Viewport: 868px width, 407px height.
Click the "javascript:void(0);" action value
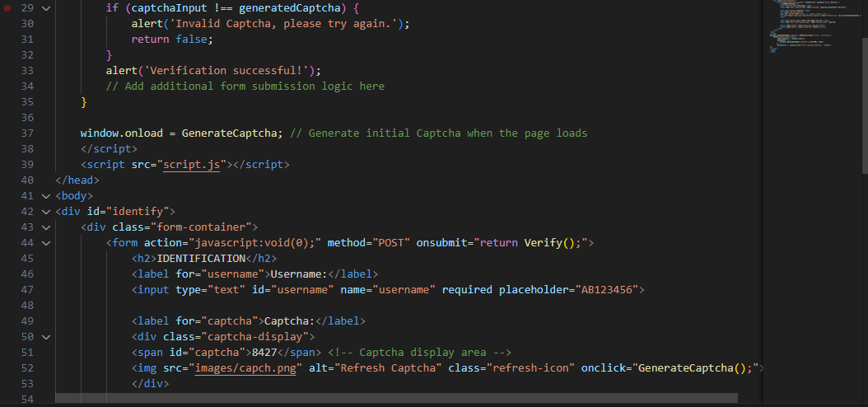point(254,242)
